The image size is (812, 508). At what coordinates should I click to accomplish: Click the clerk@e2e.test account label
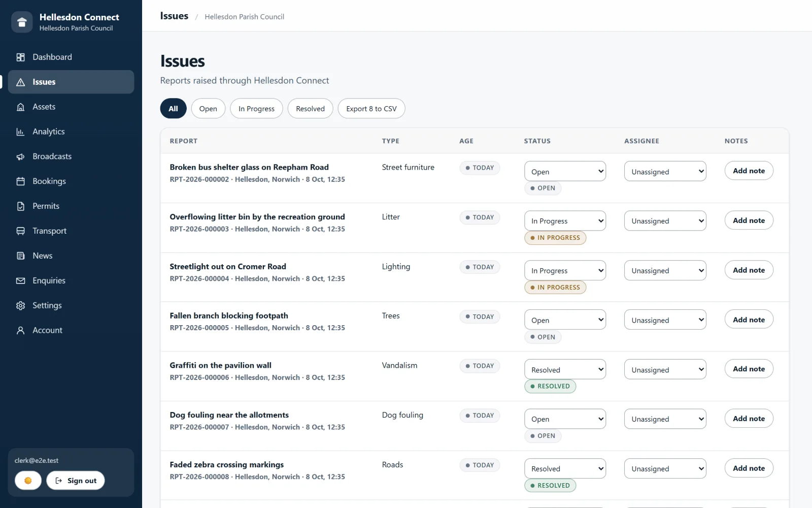37,461
